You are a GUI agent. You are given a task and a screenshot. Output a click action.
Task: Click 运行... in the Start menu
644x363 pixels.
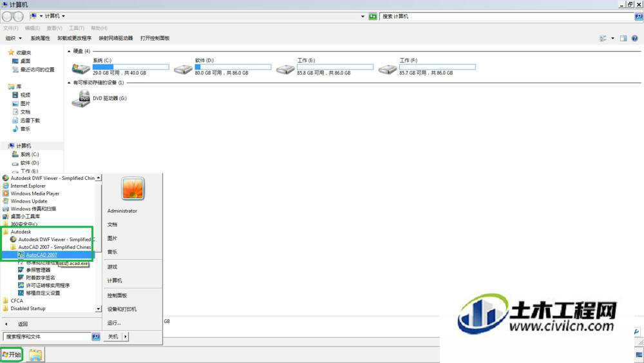(x=114, y=323)
